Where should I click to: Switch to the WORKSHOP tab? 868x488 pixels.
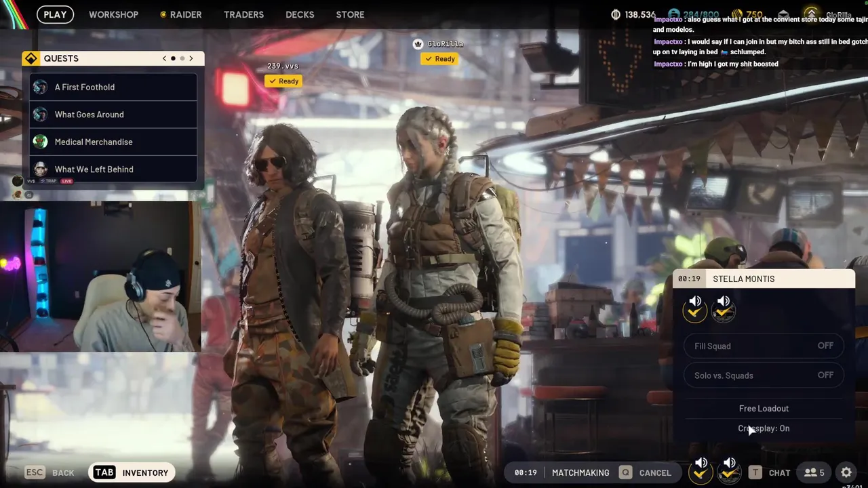click(x=113, y=14)
